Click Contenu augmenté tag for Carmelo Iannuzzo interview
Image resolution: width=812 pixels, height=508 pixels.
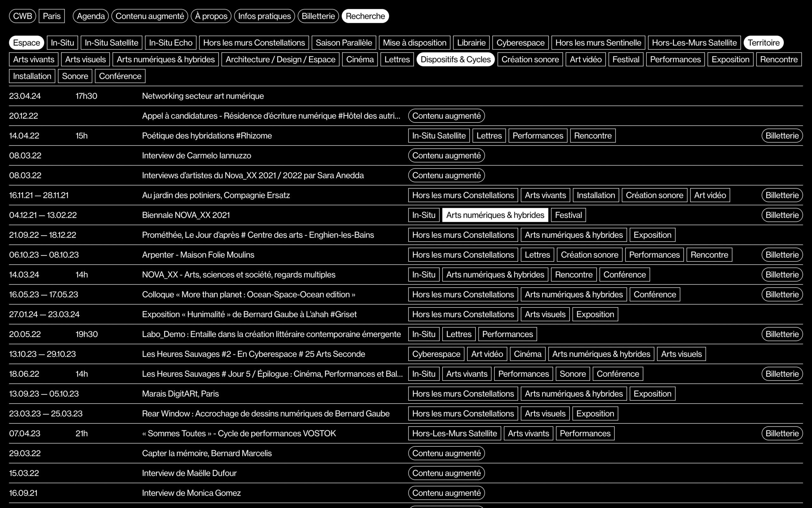[x=446, y=155]
